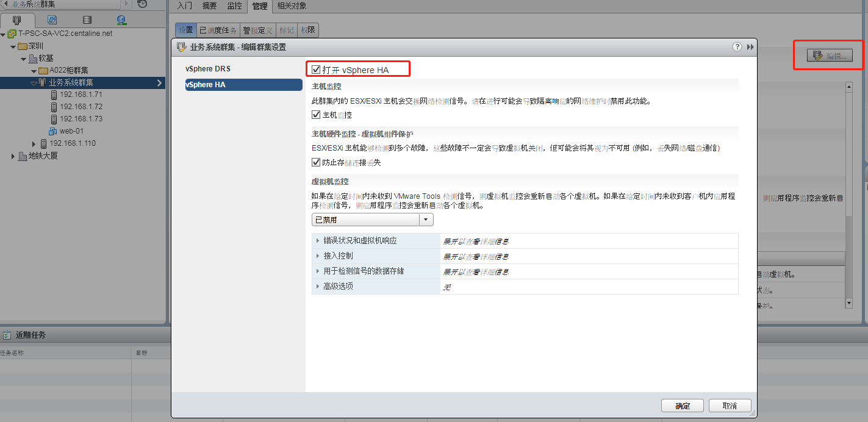The image size is (868, 422).
Task: Select the web-01 virtual machine
Action: coord(71,131)
